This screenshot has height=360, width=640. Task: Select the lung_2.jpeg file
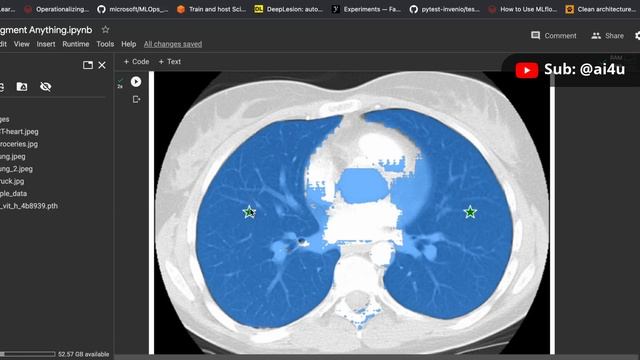point(16,169)
